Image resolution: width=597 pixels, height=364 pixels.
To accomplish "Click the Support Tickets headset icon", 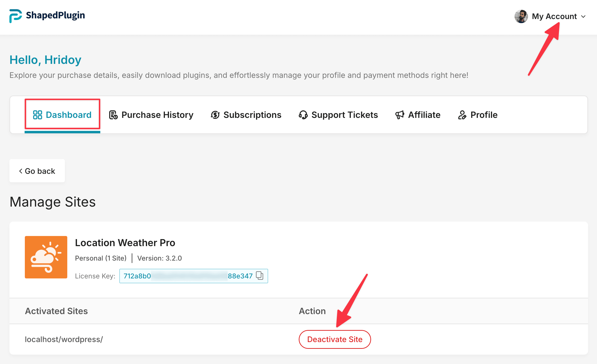I will [303, 115].
